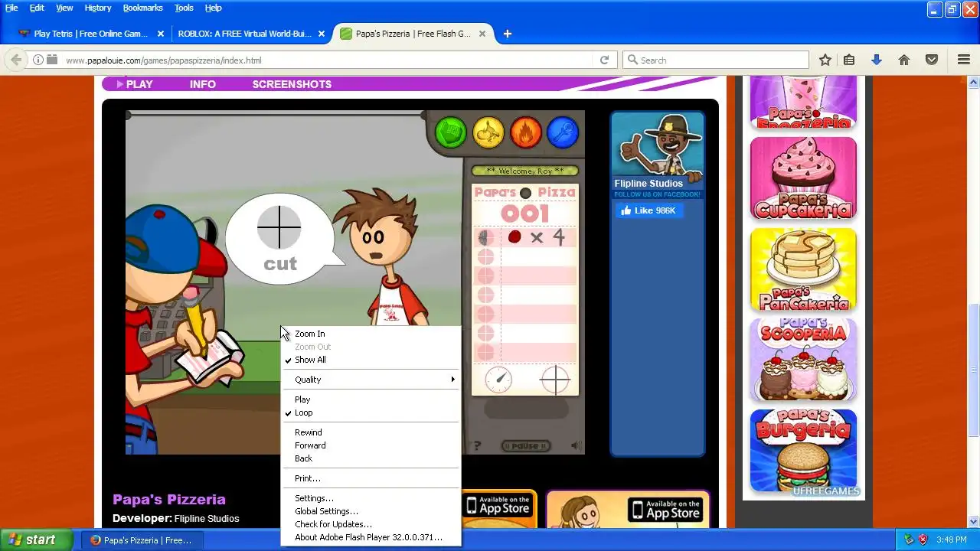Click the site information icon in address bar
980x551 pixels.
coord(37,60)
